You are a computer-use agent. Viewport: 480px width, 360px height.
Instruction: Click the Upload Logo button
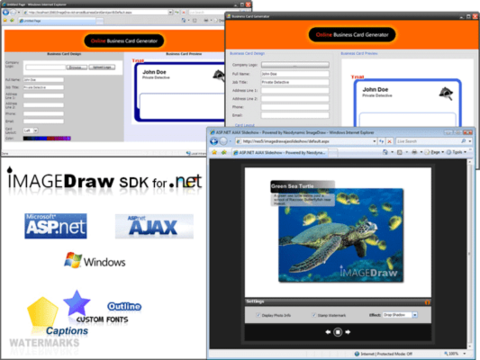click(x=102, y=67)
